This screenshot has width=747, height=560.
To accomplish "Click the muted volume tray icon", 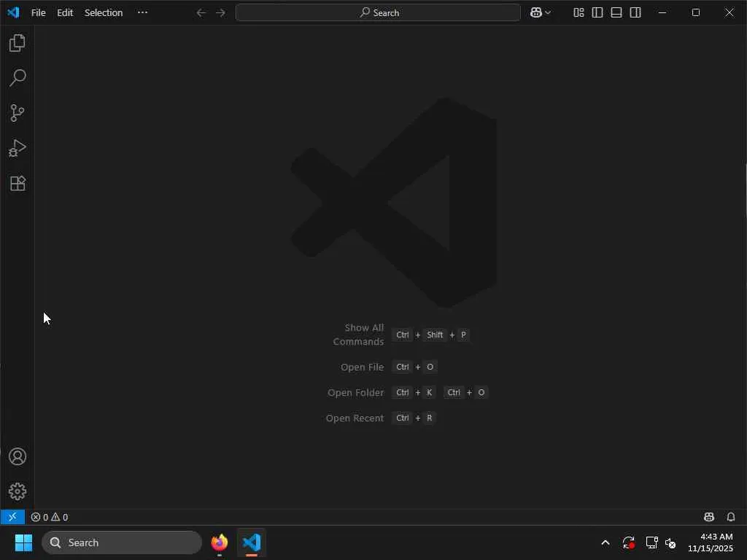I will pos(670,542).
